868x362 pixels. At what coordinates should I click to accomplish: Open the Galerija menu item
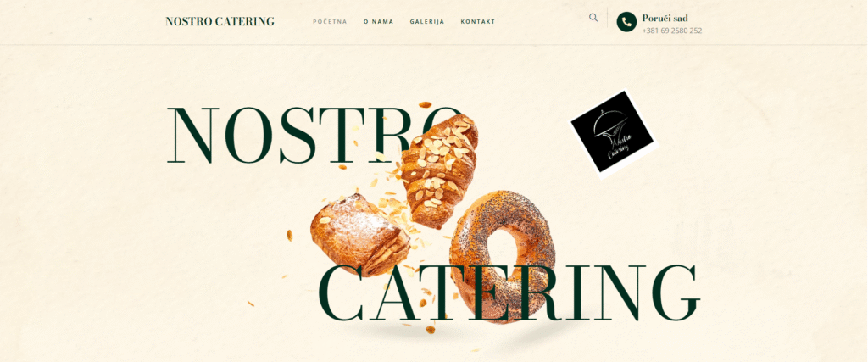tap(427, 22)
